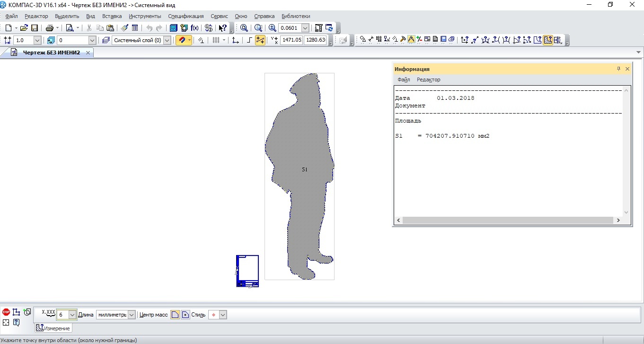Toggle the snap magnet button
The height and width of the screenshot is (344, 644).
tap(182, 40)
